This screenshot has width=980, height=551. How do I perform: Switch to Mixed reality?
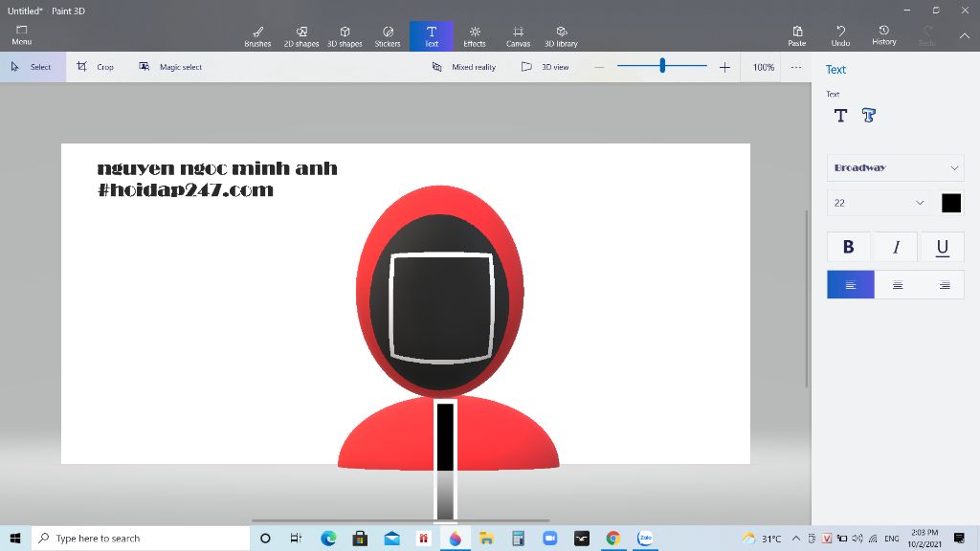pyautogui.click(x=464, y=67)
